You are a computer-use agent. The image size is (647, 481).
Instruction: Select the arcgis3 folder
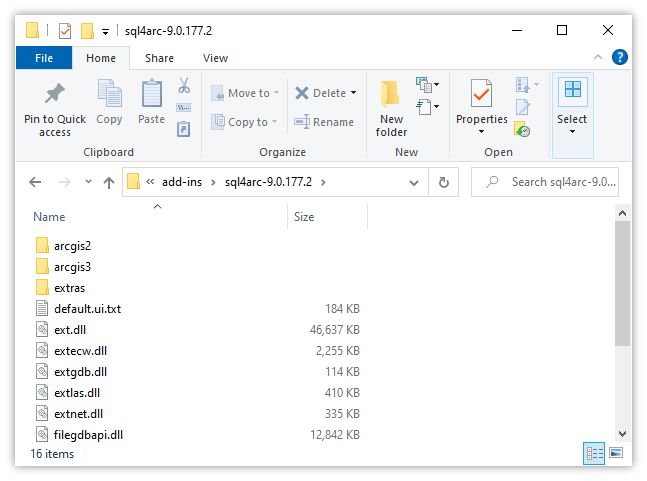point(64,266)
